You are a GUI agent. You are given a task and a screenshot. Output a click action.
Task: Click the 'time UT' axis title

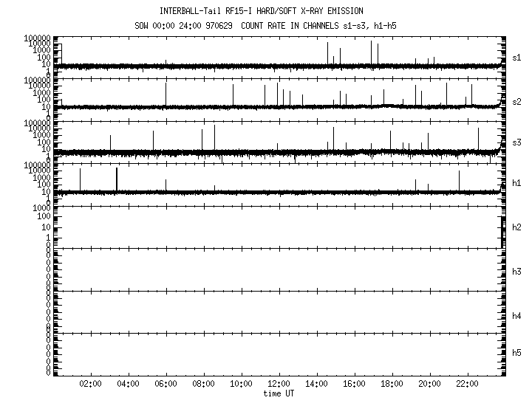click(x=279, y=394)
